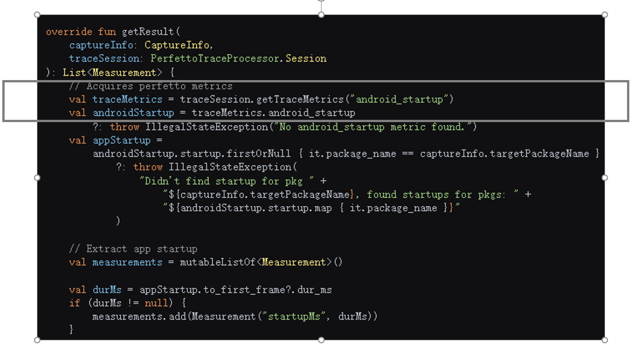Click the middle-right resize handle

[605, 177]
